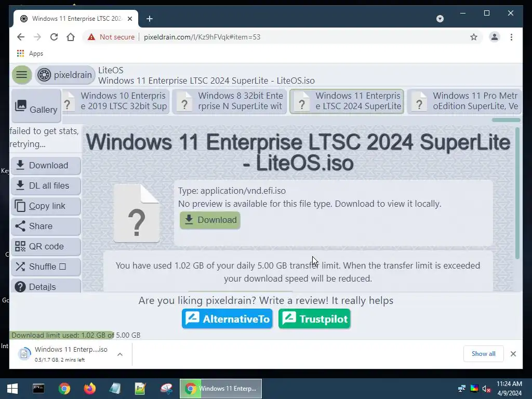
Task: Go forward in browser history
Action: click(37, 37)
